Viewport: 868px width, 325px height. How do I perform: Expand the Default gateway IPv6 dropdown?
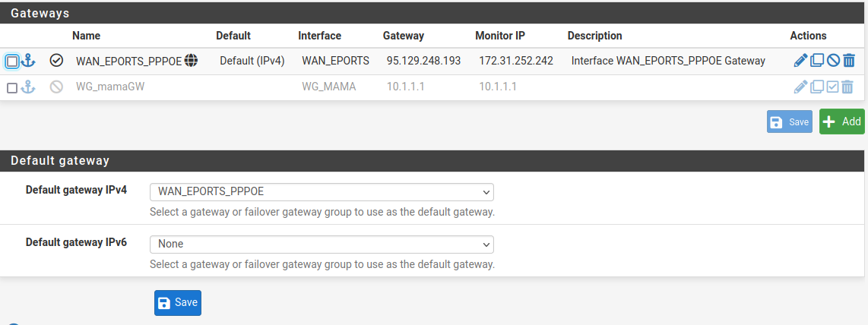point(322,245)
